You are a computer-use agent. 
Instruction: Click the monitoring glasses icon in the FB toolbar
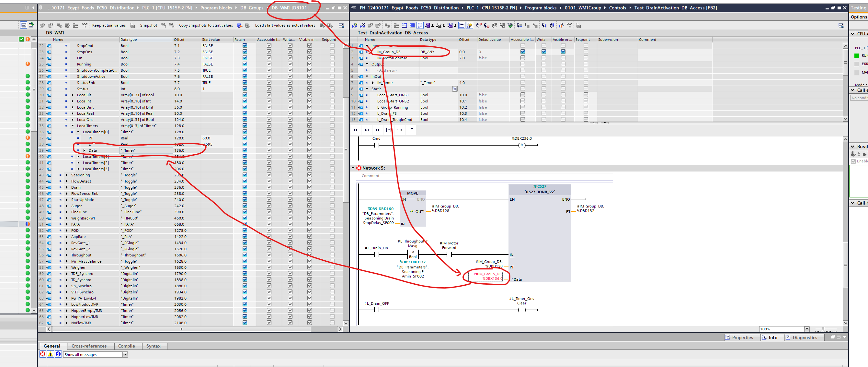569,25
